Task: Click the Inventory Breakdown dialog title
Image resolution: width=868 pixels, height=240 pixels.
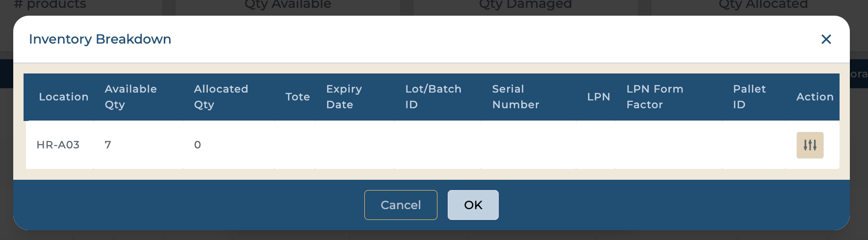Action: 100,39
